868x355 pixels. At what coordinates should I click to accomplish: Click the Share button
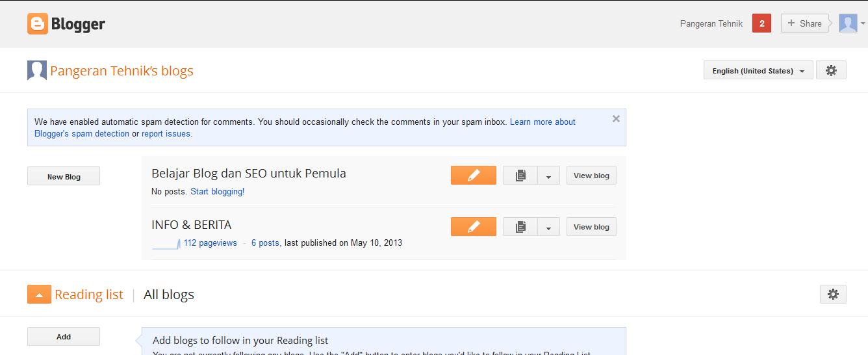(x=804, y=23)
